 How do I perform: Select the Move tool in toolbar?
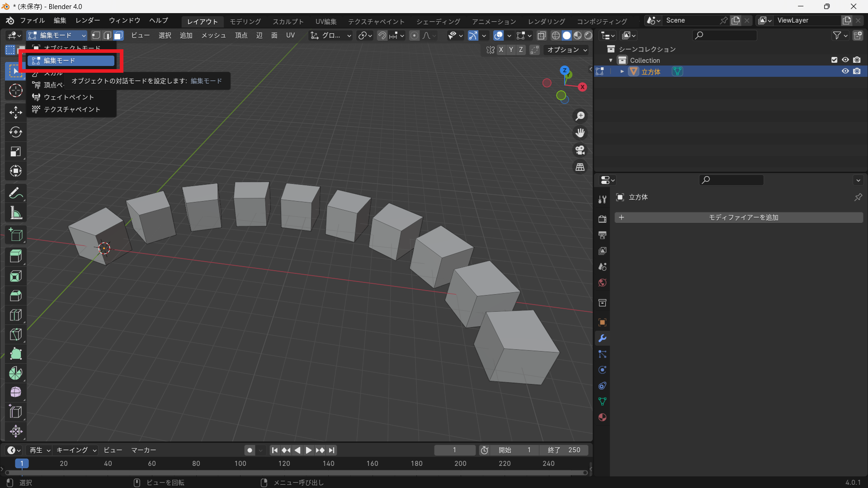click(16, 112)
